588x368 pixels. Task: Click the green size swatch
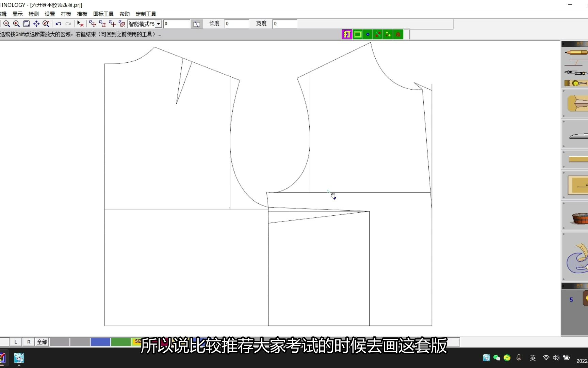(121, 342)
